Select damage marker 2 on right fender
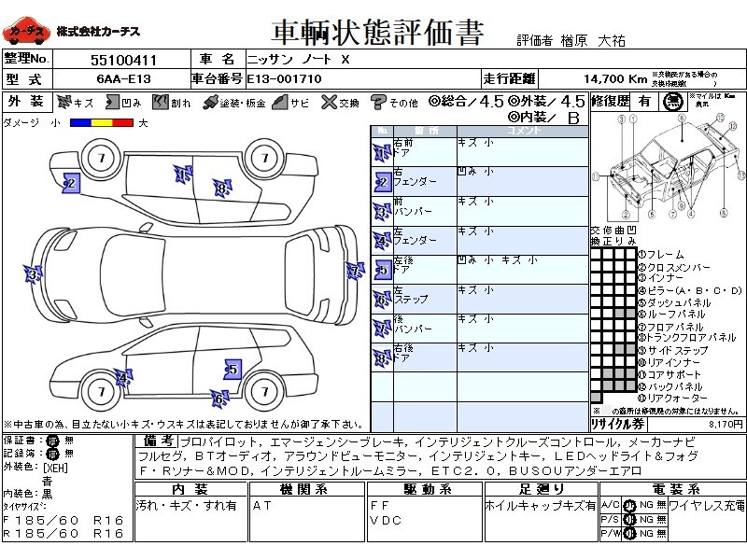Viewport: 747px width, 560px height. pyautogui.click(x=70, y=184)
